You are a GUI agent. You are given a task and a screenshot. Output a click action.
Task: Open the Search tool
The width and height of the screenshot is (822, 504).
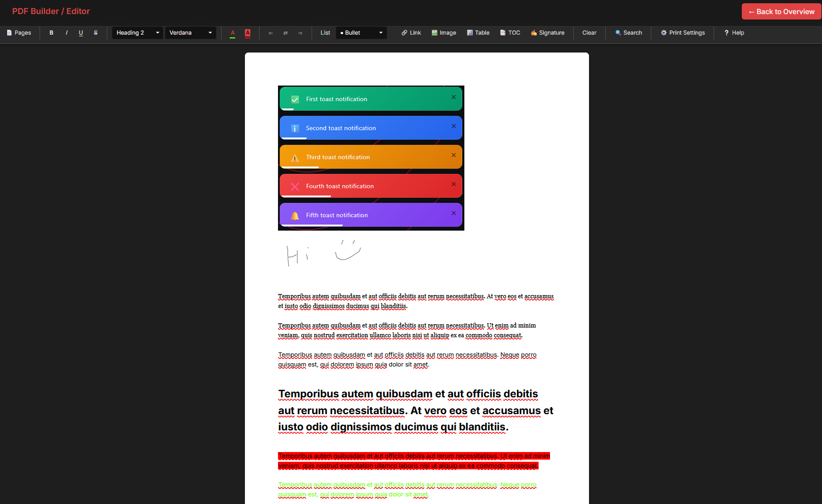click(629, 33)
